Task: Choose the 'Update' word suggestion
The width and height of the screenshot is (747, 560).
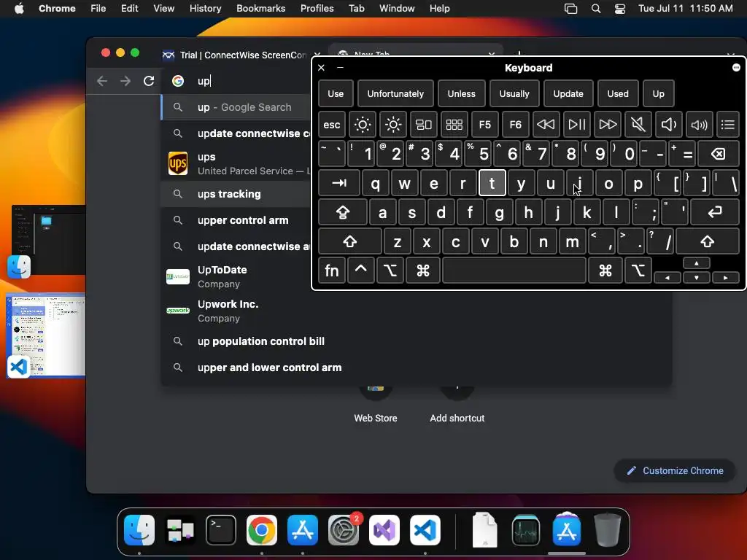Action: [x=568, y=94]
